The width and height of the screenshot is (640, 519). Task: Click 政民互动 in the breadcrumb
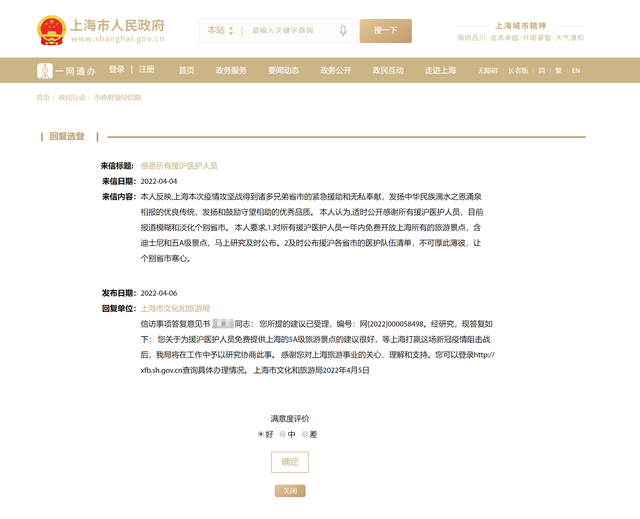[72, 98]
